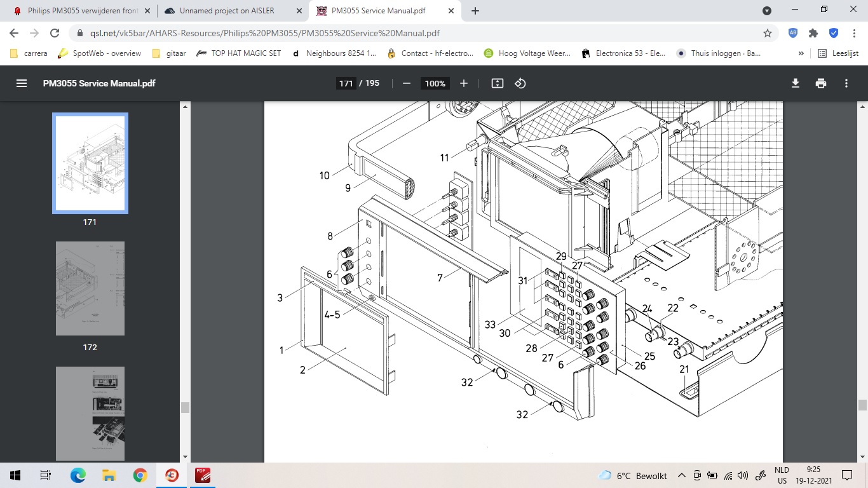The width and height of the screenshot is (868, 488).
Task: Show more hidden bookmarks
Action: [801, 53]
